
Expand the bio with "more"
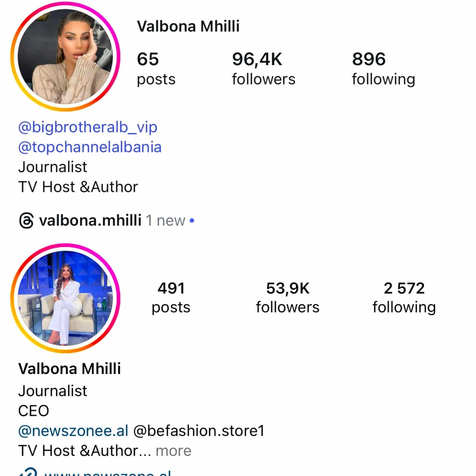point(173,451)
